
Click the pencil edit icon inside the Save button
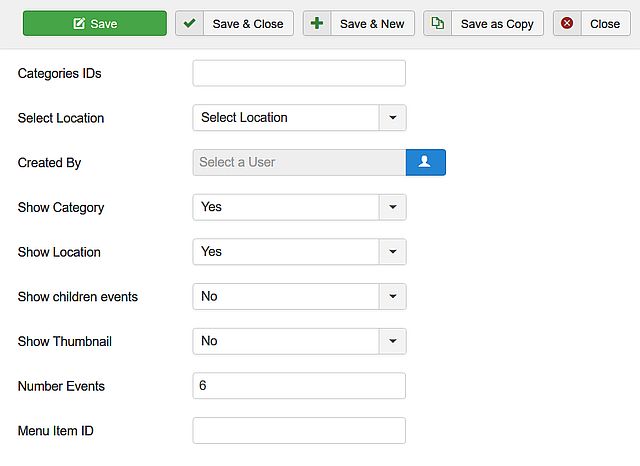[79, 23]
